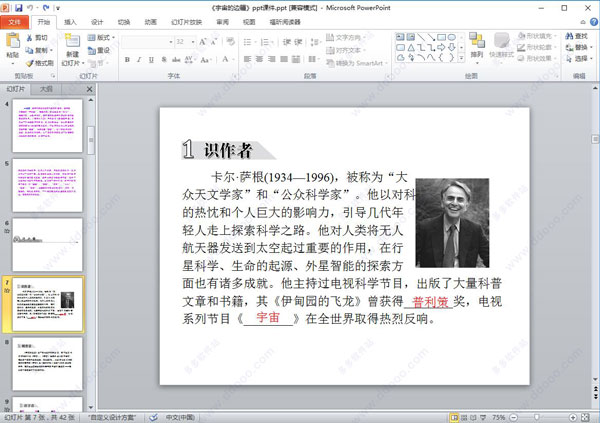
Task: Click the Paste (粘贴) clipboard icon
Action: tap(13, 41)
